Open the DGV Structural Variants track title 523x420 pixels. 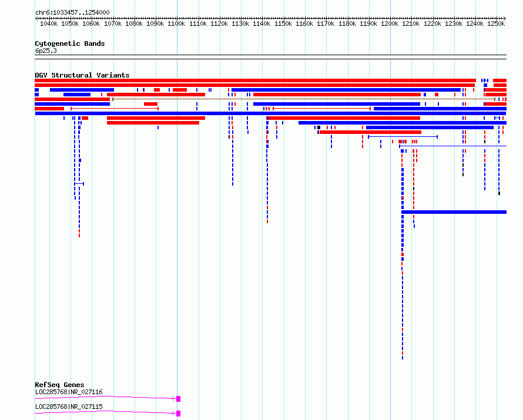coord(82,75)
